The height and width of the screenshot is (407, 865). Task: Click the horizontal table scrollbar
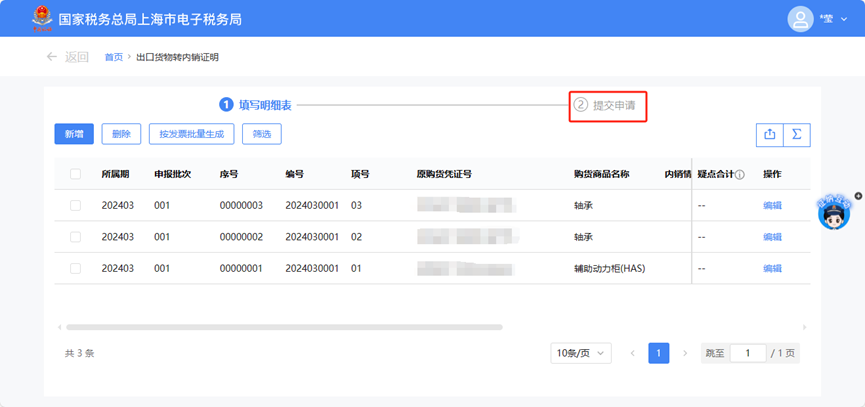click(x=284, y=327)
